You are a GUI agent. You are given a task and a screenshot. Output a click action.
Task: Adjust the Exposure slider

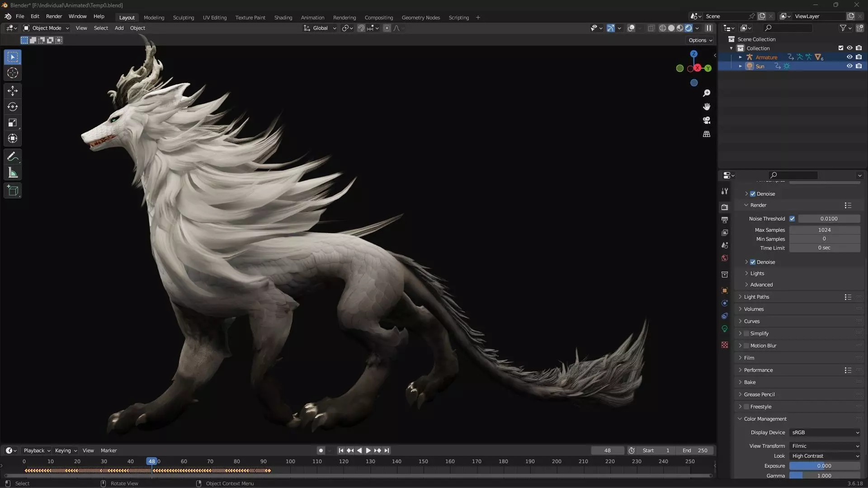click(x=825, y=466)
